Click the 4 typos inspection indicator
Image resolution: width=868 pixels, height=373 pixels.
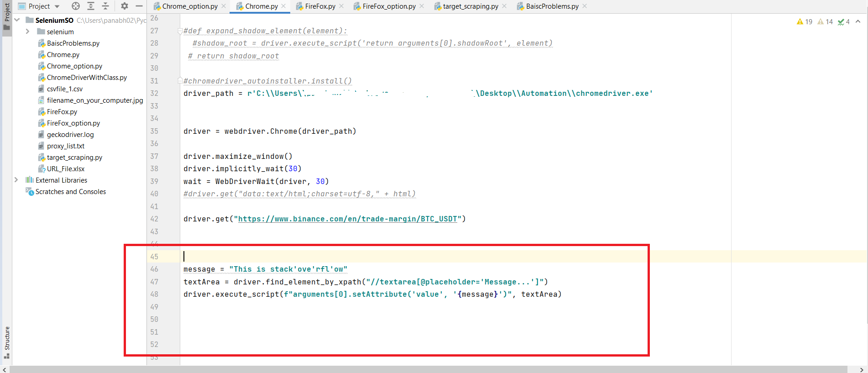point(843,21)
